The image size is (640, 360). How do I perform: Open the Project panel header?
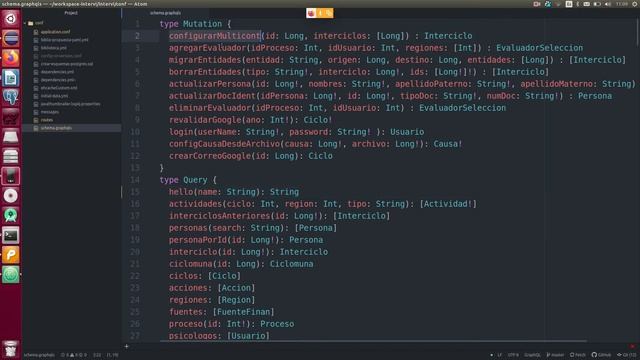71,13
